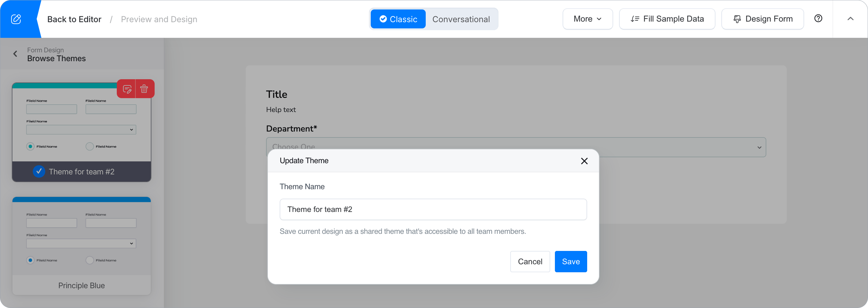Save the updated theme name
Screen dimensions: 868x308
pos(571,262)
